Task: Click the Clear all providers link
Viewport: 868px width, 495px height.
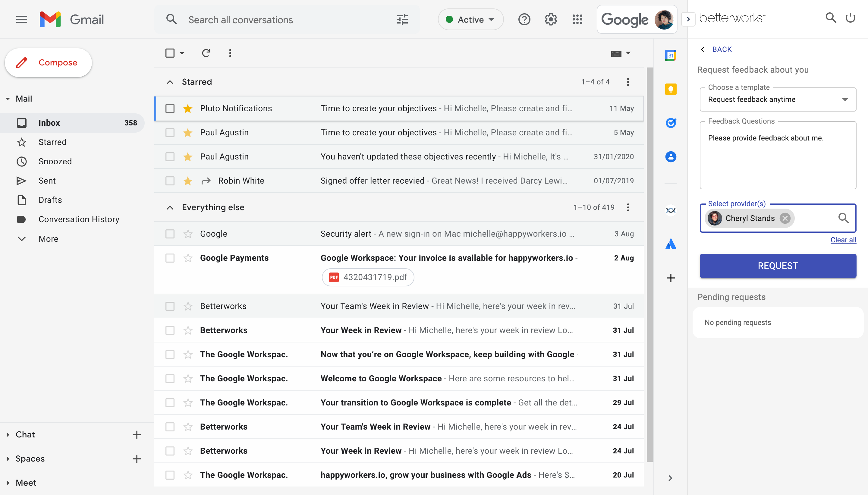Action: pyautogui.click(x=843, y=240)
